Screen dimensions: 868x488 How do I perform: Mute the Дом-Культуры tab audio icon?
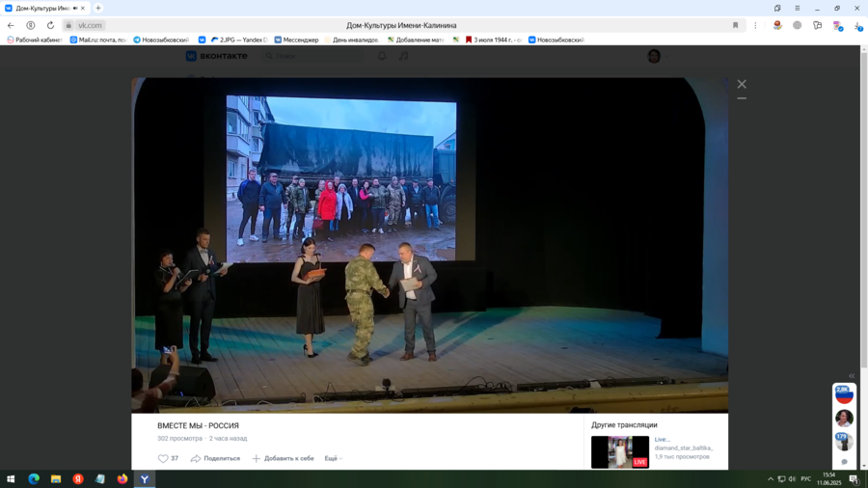(x=74, y=8)
